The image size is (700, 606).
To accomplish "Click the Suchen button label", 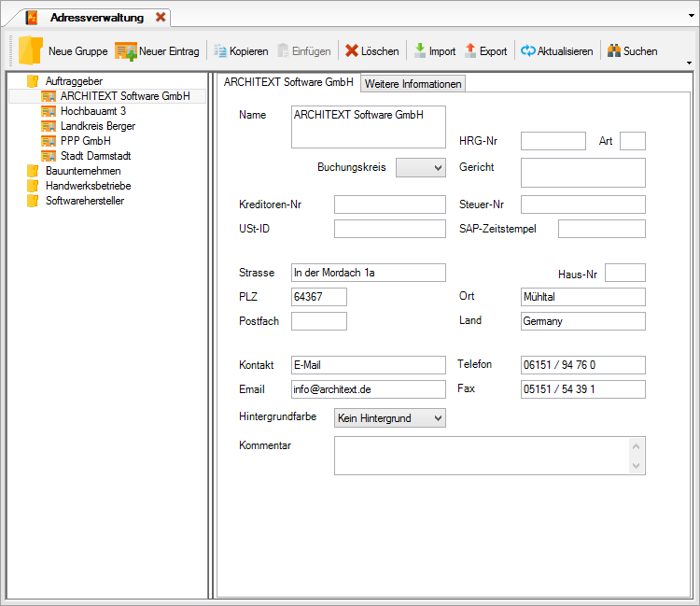I will click(640, 51).
